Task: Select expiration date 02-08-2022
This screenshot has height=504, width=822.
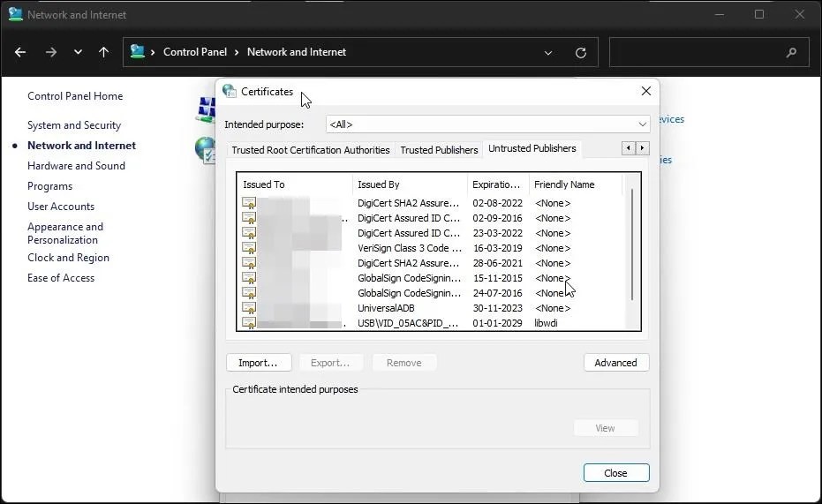Action: pos(497,203)
